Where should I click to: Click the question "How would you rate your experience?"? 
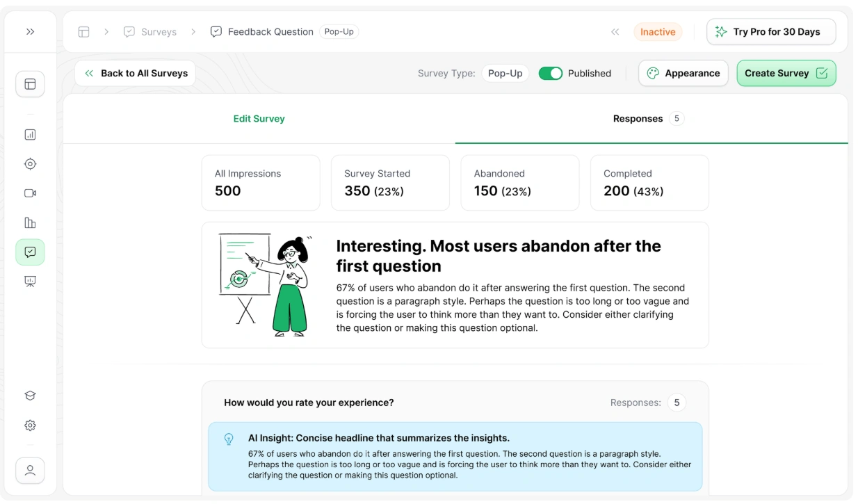[309, 403]
